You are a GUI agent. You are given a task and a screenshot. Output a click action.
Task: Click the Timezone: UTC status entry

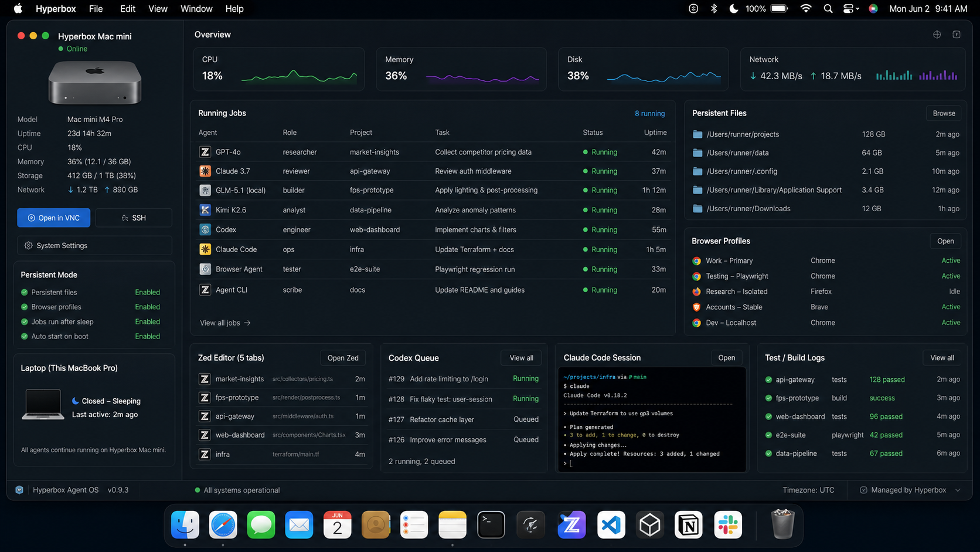coord(808,490)
